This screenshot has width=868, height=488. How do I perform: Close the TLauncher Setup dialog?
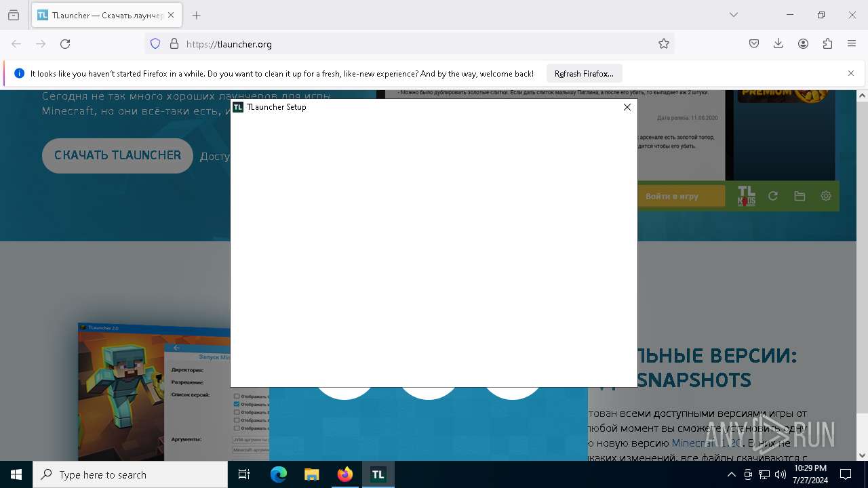[627, 107]
